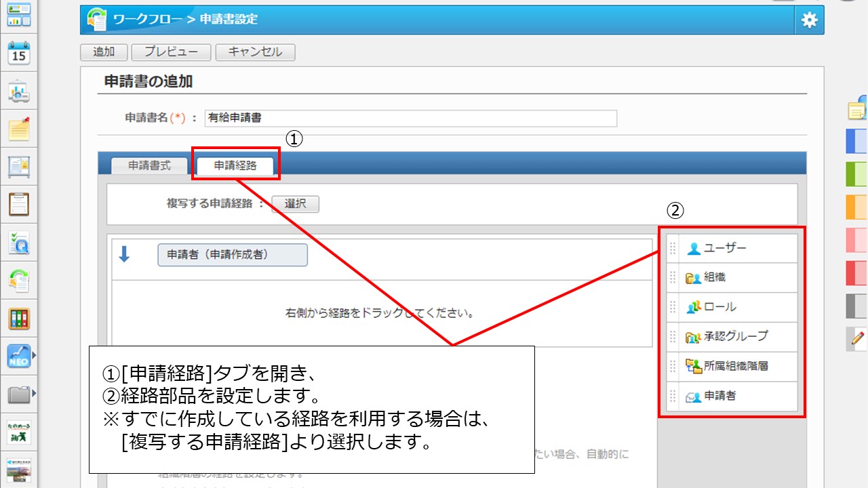Click the drag handle beside 所属組織階層
Image resolution: width=868 pixels, height=488 pixels.
click(x=673, y=366)
